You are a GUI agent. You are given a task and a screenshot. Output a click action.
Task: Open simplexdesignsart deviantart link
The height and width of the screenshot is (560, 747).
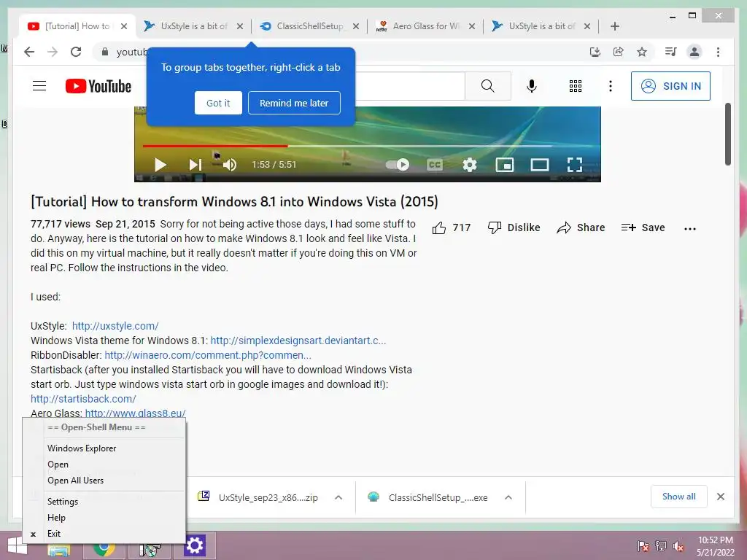pos(298,341)
